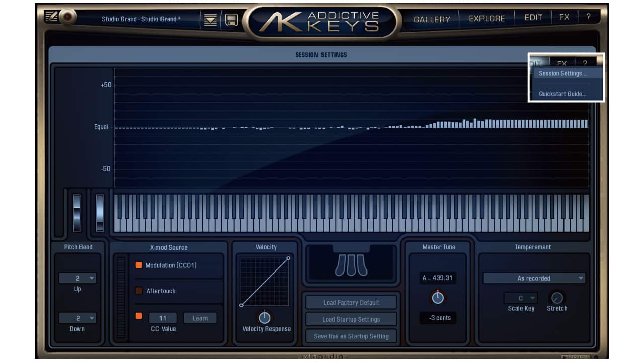
Task: Click the Stretch knob
Action: tap(557, 298)
